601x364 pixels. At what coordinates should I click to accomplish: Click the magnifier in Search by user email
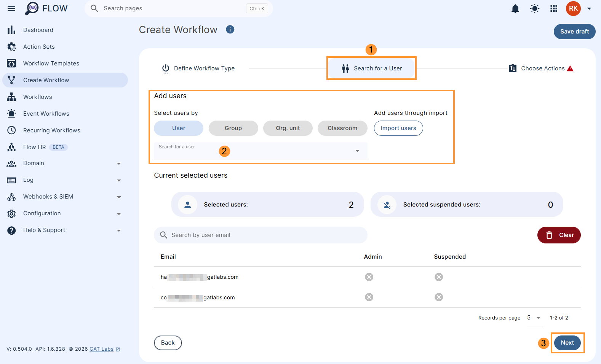[163, 235]
